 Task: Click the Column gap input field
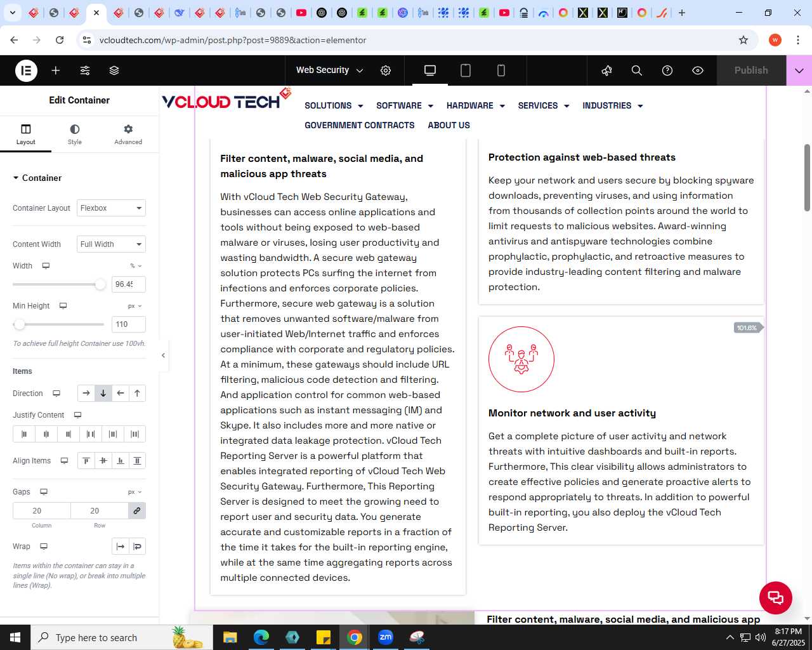point(42,511)
